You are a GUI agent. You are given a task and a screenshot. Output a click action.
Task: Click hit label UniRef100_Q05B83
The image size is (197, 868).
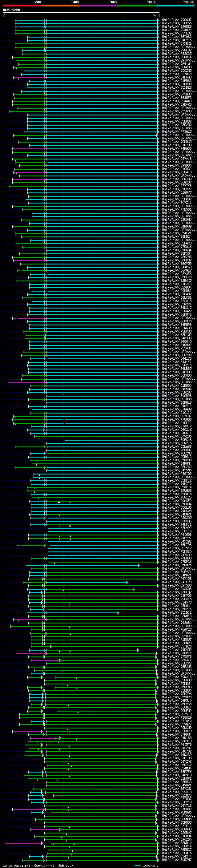click(177, 94)
